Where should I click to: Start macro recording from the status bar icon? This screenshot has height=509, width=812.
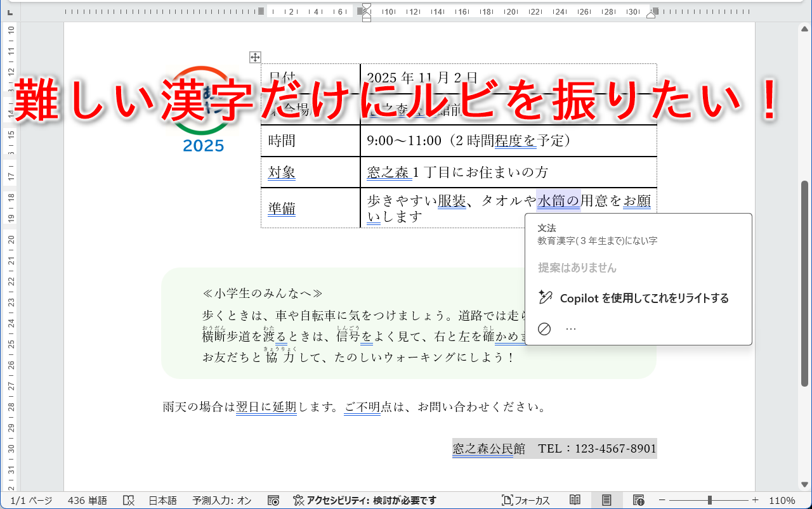pos(273,500)
